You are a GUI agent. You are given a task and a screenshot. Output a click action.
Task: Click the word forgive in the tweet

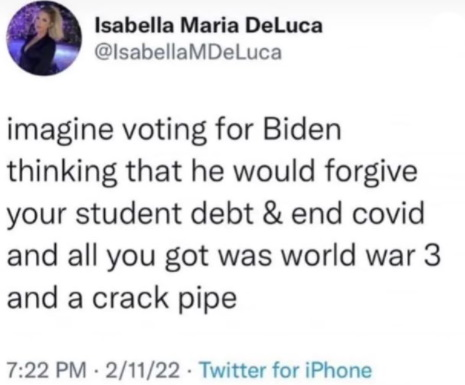[371, 173]
